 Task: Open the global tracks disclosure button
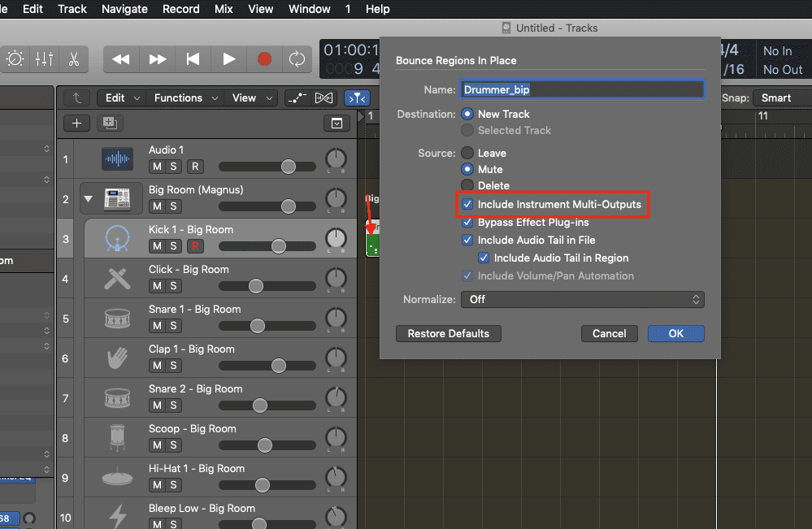pos(337,124)
